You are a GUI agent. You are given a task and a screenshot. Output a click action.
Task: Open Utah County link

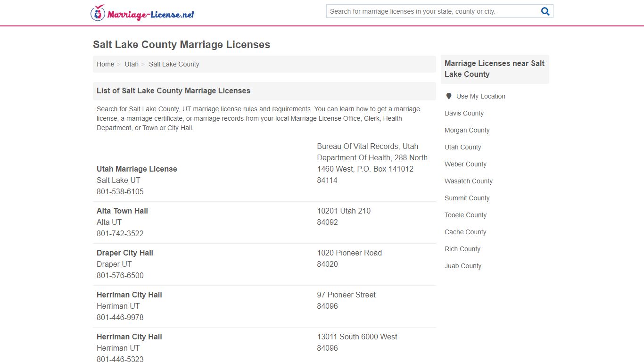coord(462,147)
